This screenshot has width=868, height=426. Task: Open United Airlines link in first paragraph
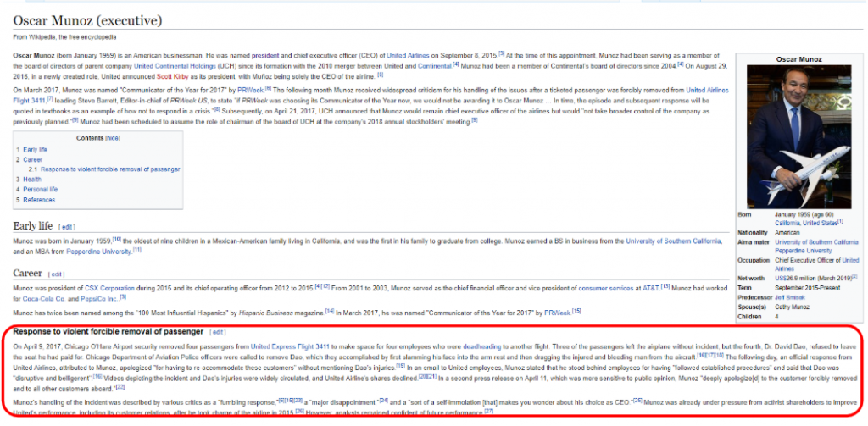pos(408,55)
